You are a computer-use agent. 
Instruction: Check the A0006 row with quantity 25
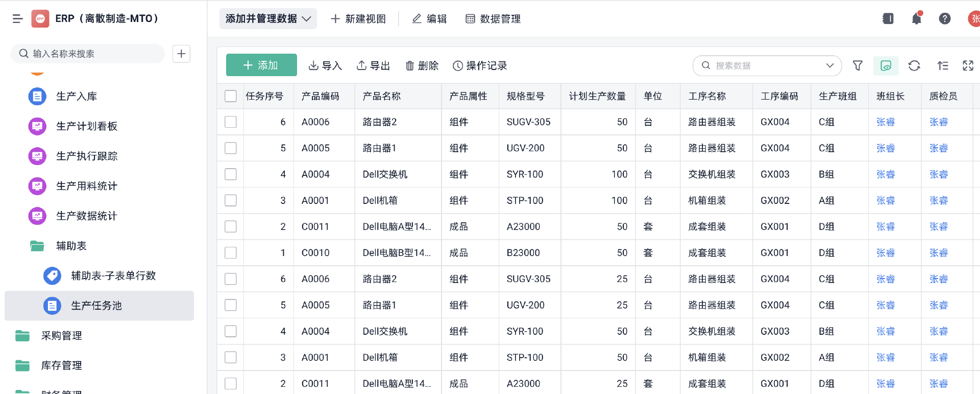tap(231, 279)
